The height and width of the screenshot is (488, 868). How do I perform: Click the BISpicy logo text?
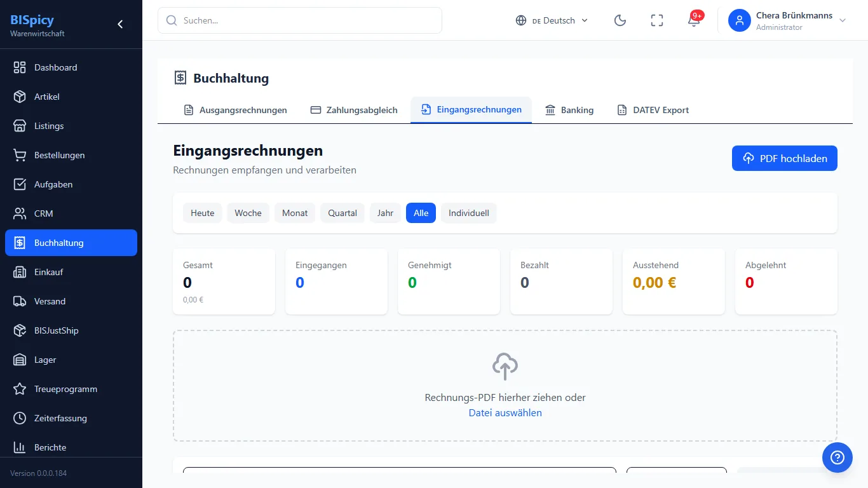(32, 20)
